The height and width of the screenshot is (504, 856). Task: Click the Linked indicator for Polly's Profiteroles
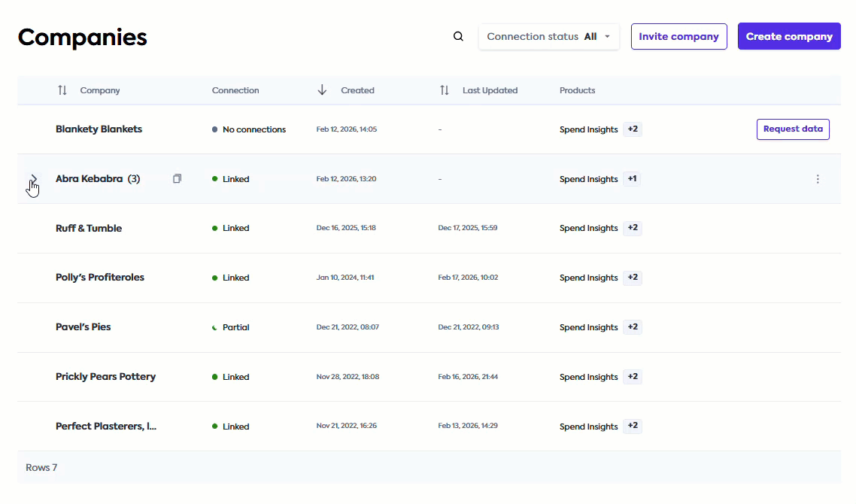(x=216, y=277)
